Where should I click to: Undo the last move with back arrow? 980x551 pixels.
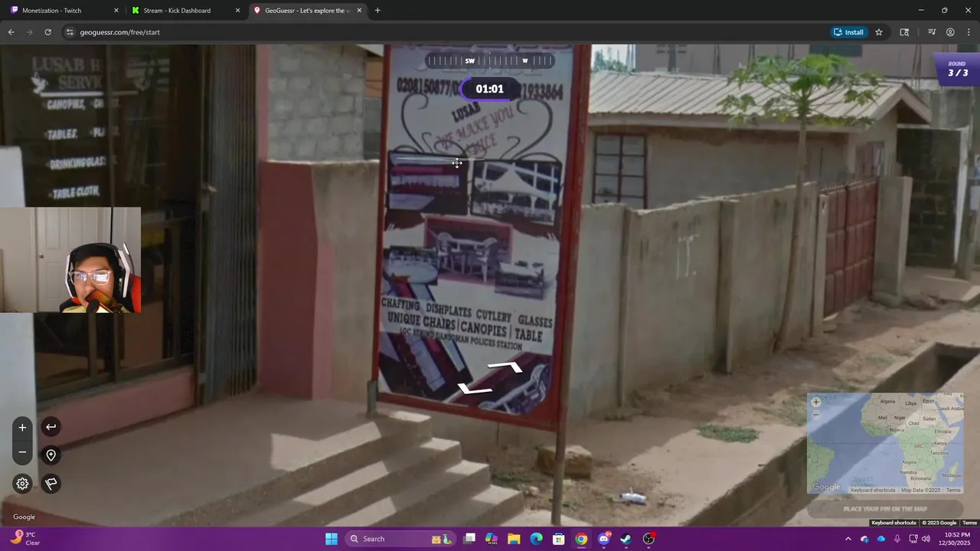point(51,427)
